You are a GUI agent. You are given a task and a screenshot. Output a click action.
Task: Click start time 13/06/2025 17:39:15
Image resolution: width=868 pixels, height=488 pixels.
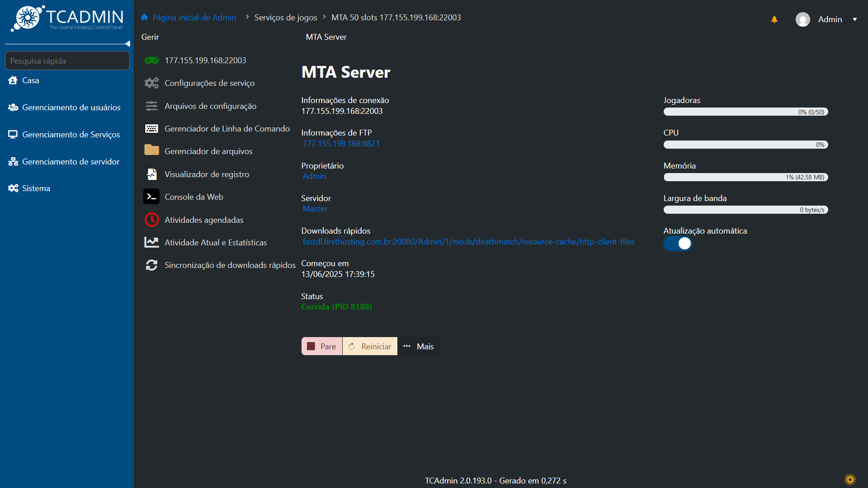click(x=338, y=274)
